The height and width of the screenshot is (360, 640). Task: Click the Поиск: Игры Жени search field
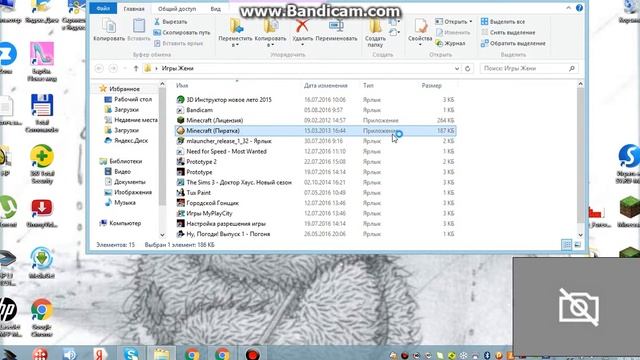[x=529, y=69]
